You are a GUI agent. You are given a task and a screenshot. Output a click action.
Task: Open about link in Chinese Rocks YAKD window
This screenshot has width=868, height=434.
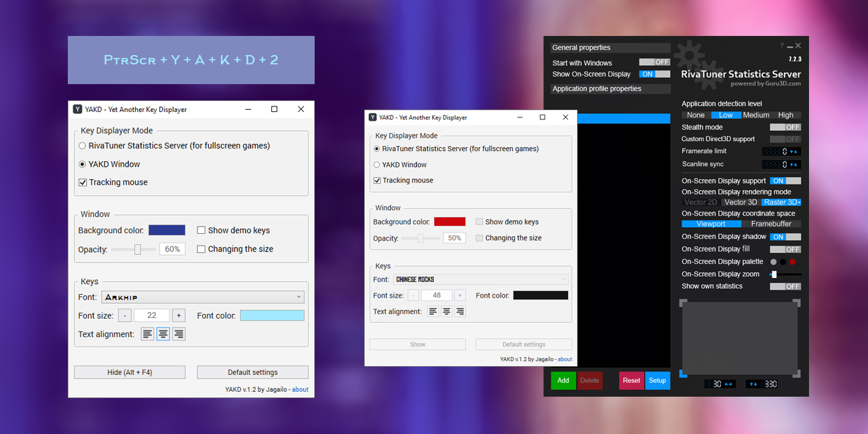pos(565,359)
